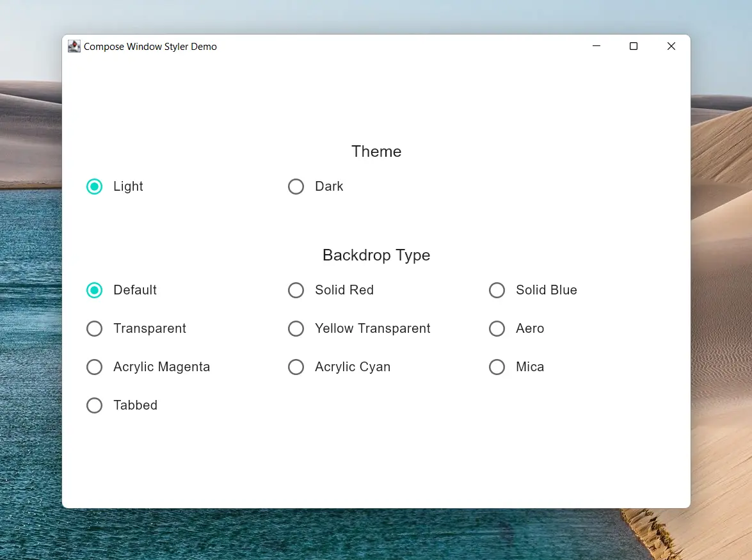
Task: Maximize the Compose Window Styler Demo window
Action: click(634, 46)
